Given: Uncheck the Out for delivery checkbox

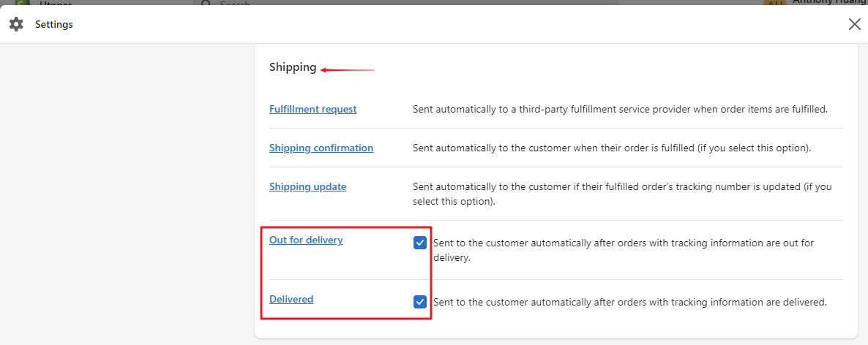Looking at the screenshot, I should click(x=420, y=243).
